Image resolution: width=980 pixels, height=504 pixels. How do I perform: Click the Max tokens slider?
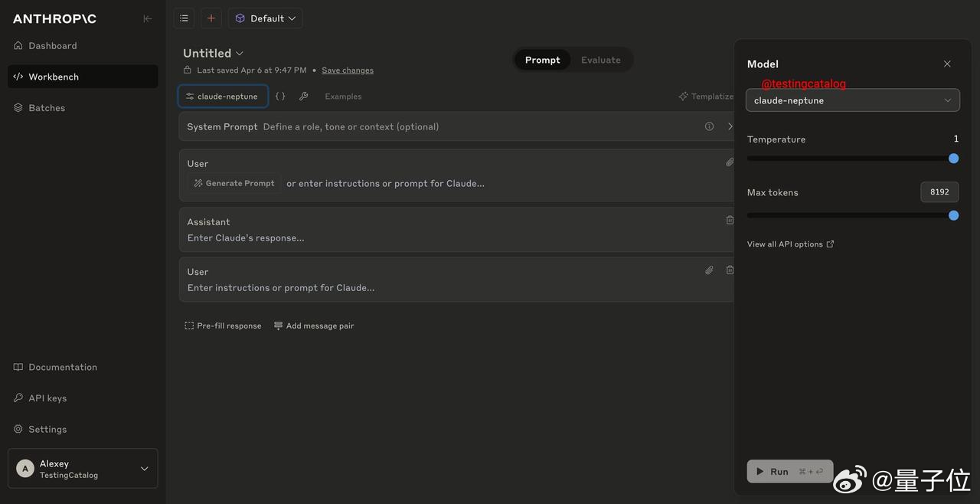pos(853,215)
